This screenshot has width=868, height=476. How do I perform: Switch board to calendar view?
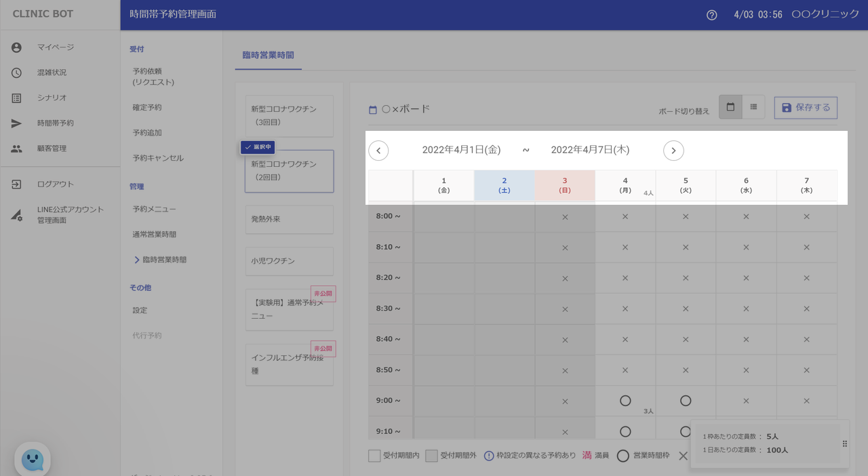click(730, 107)
